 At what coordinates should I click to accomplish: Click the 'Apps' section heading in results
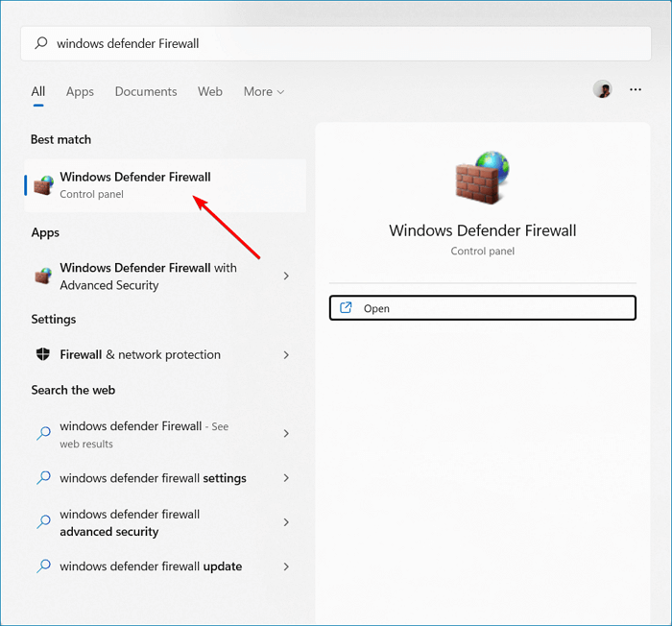tap(45, 232)
